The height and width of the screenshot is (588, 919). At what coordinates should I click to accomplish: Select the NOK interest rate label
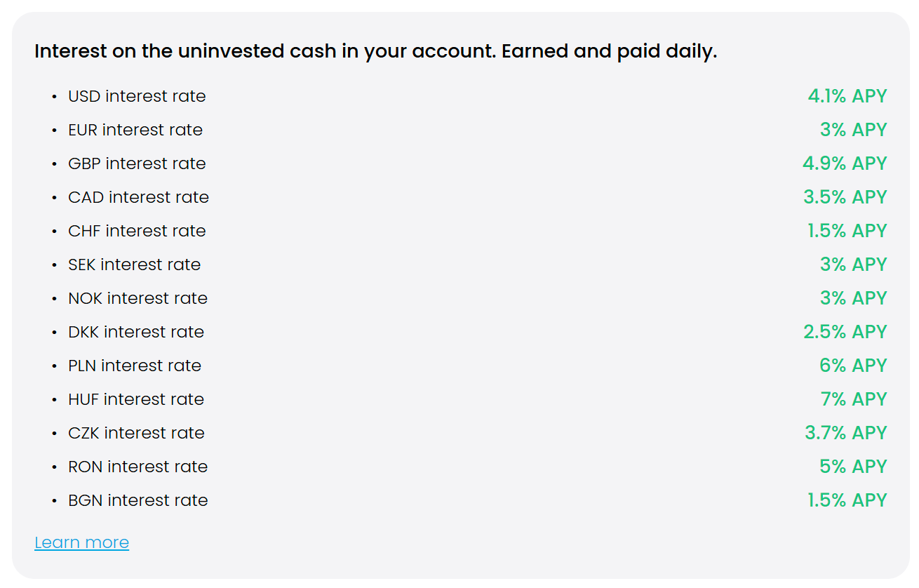click(x=137, y=298)
